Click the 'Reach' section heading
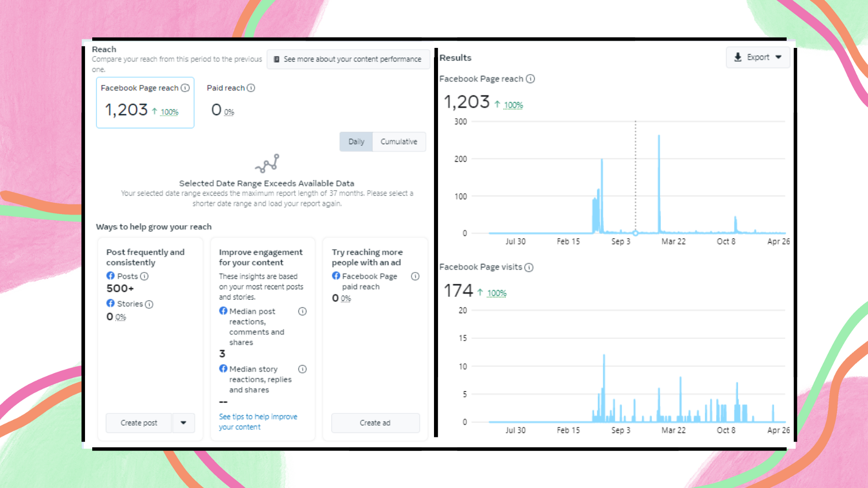This screenshot has width=868, height=488. coord(104,49)
